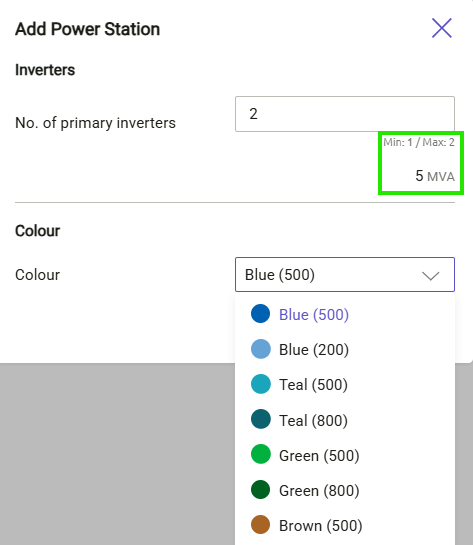Viewport: 473px width, 545px height.
Task: Click the 'No. of primary inverters' label
Action: click(95, 123)
